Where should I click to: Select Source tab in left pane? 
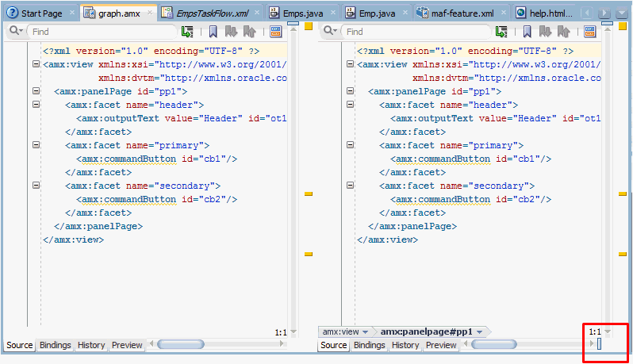coord(19,346)
